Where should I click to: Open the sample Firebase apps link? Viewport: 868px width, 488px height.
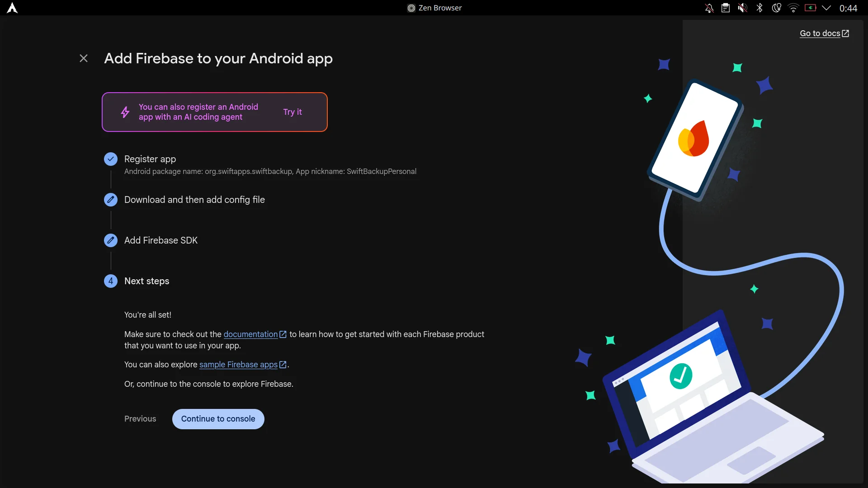point(243,365)
